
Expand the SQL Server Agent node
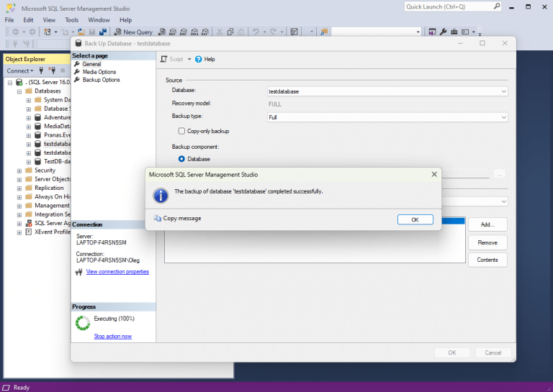click(19, 223)
